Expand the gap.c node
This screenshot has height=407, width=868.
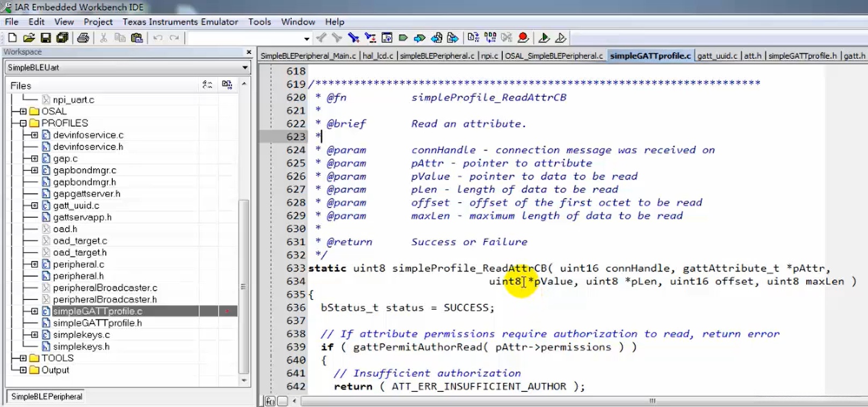(x=34, y=159)
